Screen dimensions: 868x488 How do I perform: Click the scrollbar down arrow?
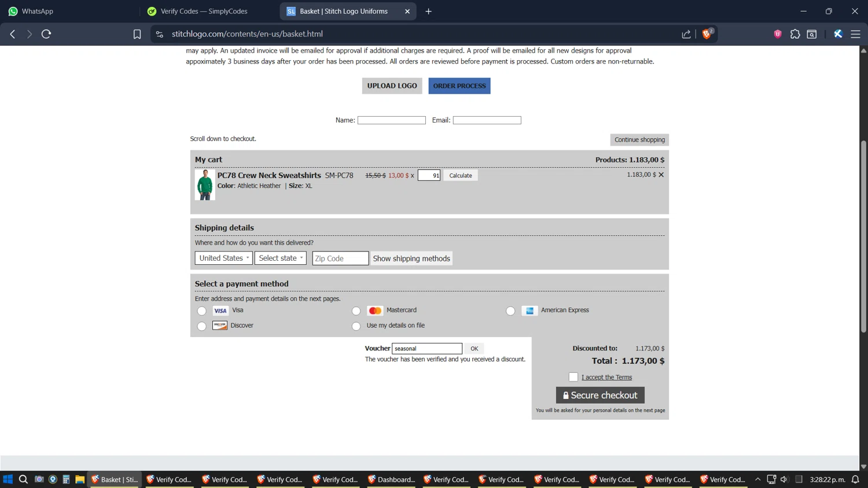(863, 466)
